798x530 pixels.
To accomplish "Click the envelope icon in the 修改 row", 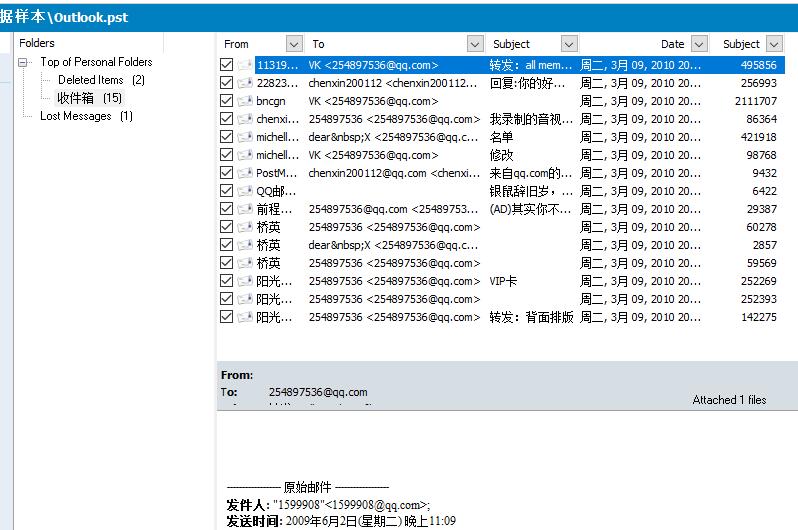I will tap(245, 155).
